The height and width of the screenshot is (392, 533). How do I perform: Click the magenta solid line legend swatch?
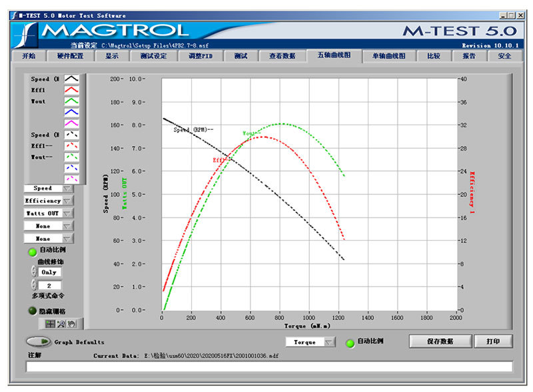71,124
